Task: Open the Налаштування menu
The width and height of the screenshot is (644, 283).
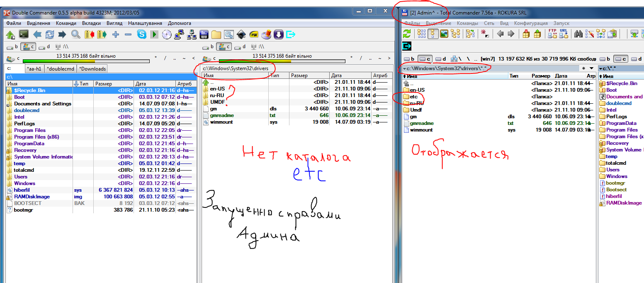Action: 145,23
